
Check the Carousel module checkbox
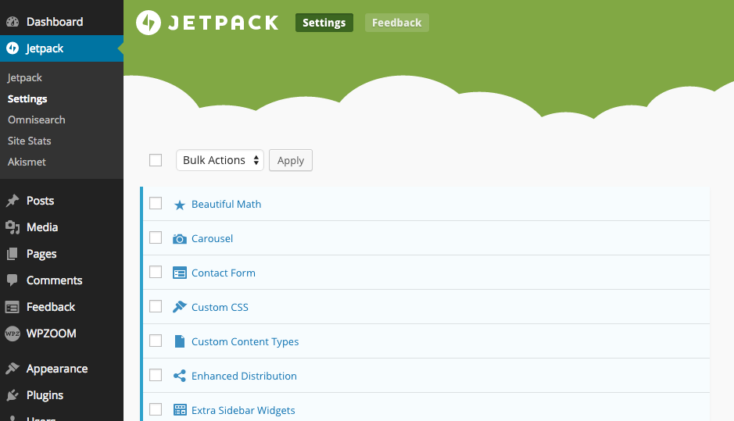click(155, 238)
